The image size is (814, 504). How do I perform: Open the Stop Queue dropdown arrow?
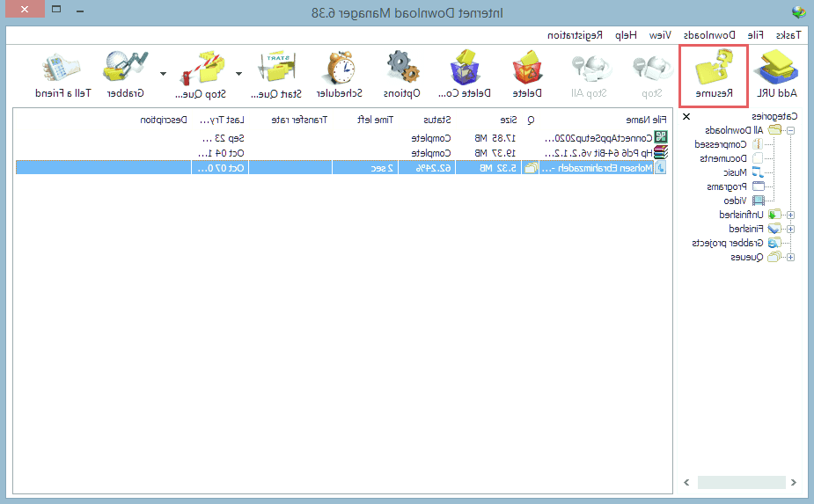(x=164, y=74)
